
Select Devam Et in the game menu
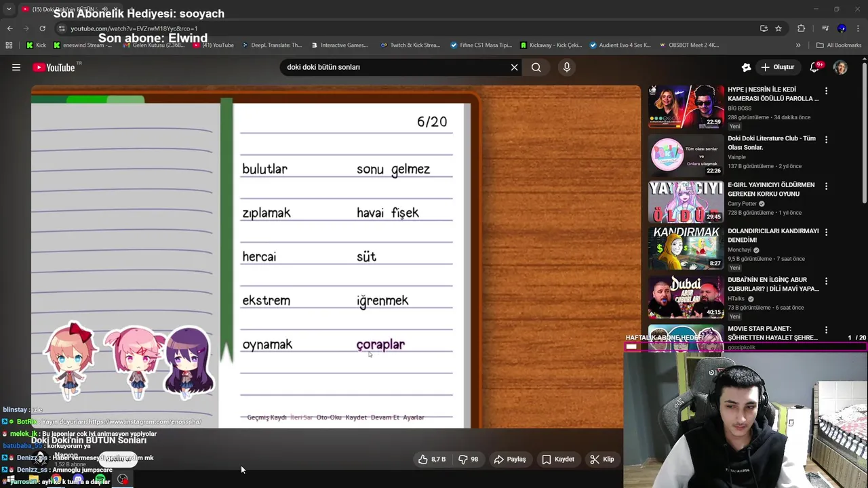click(385, 418)
